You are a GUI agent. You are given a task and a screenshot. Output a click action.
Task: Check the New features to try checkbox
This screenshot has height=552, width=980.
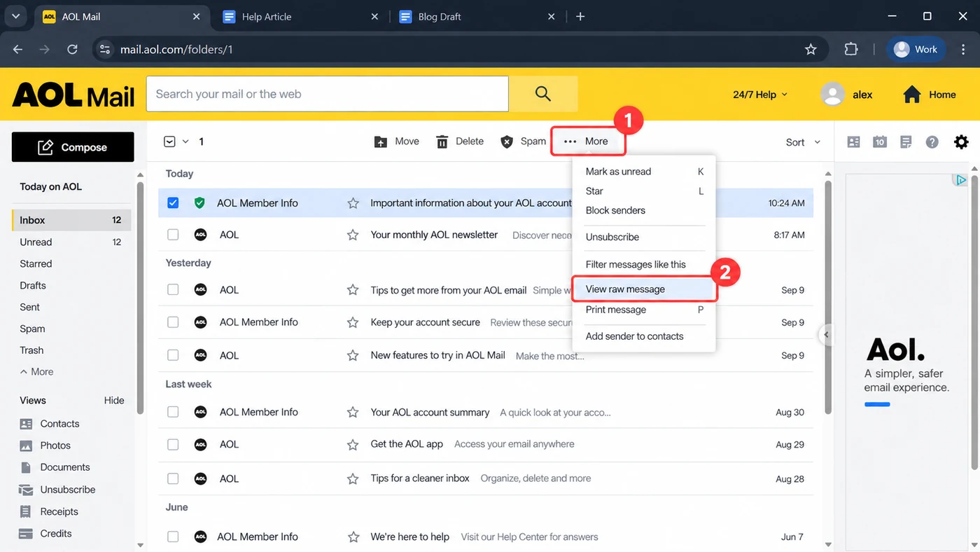tap(173, 355)
